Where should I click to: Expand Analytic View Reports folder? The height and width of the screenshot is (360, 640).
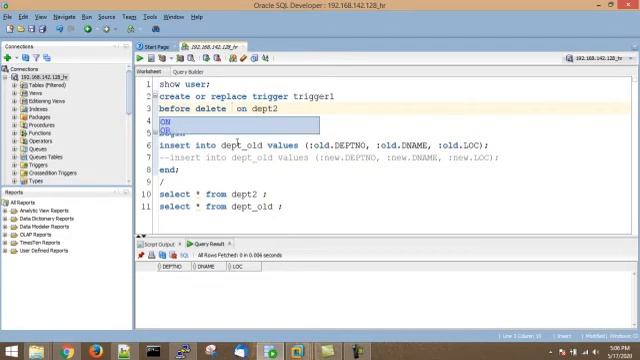pos(5,211)
